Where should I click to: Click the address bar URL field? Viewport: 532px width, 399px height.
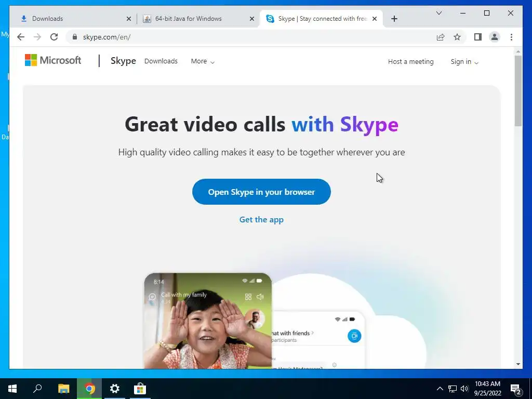(x=251, y=37)
